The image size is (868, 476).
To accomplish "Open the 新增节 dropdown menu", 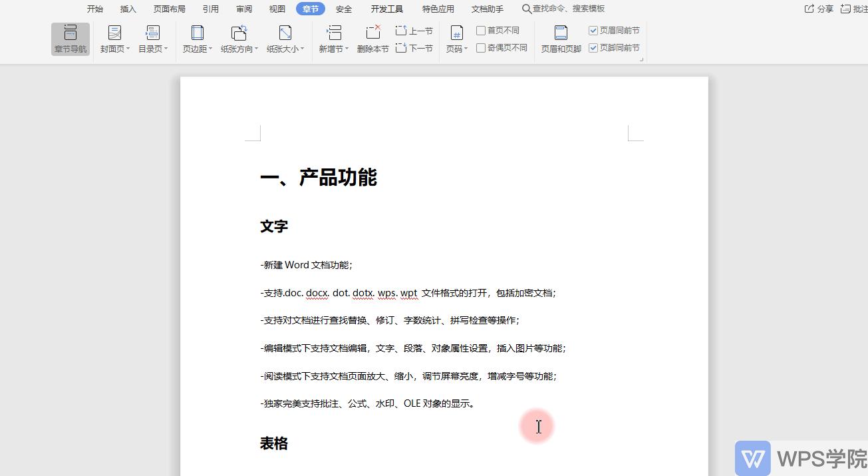I will click(333, 38).
